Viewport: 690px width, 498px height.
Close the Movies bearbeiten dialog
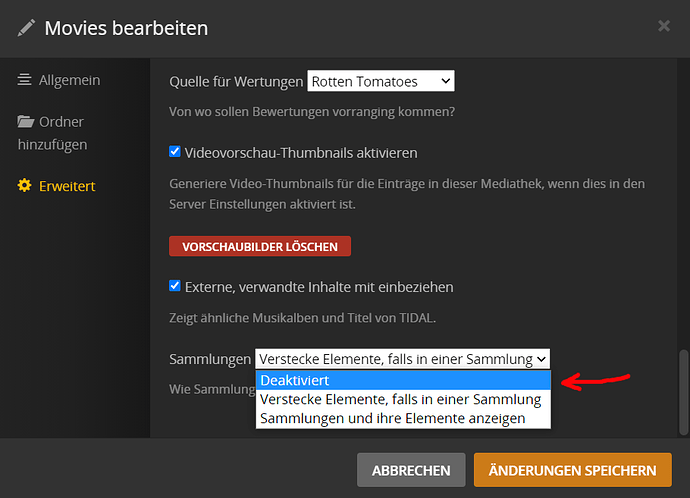click(664, 26)
